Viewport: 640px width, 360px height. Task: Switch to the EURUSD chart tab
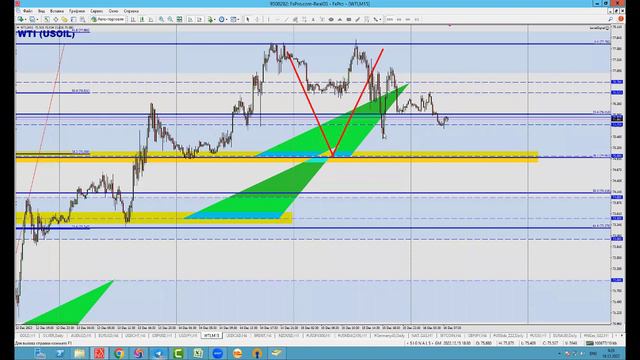tap(108, 336)
